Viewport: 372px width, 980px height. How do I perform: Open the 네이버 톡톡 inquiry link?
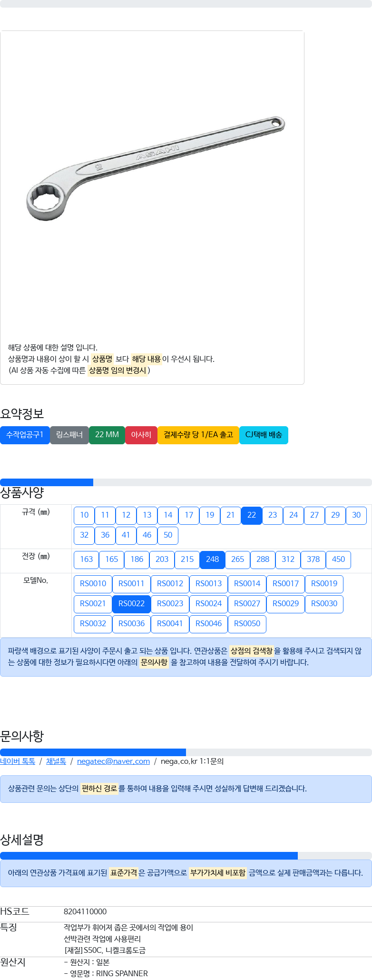(x=18, y=761)
